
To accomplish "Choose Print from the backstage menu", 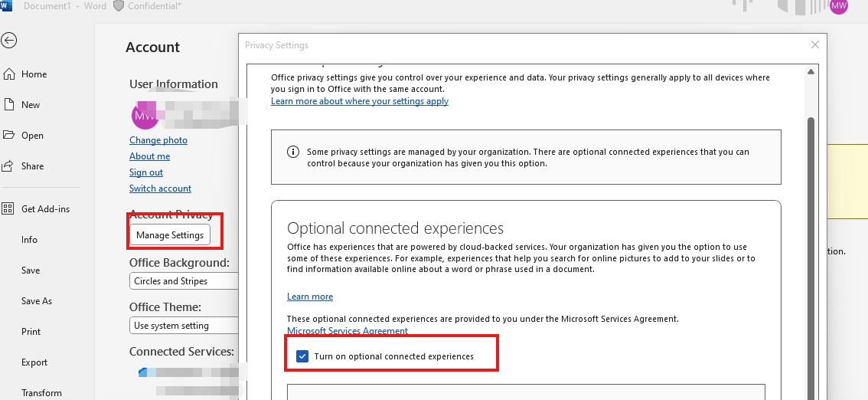I will [31, 332].
